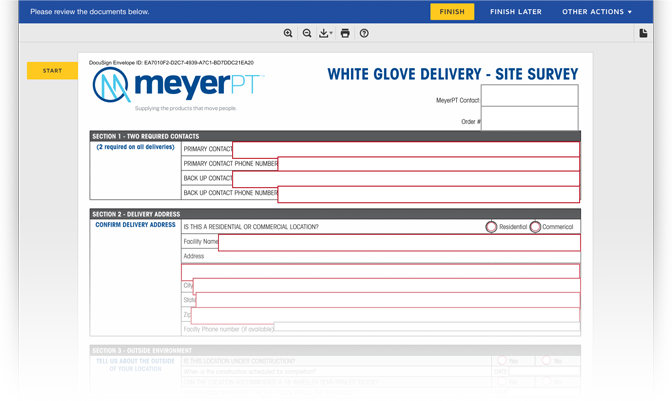Click the Back Up Contact Phone Number field
672x401 pixels.
click(x=429, y=194)
